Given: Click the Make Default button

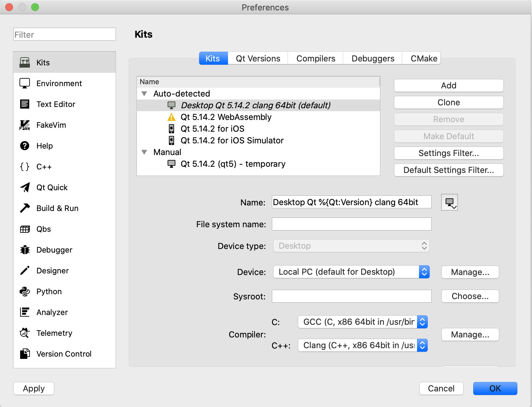Looking at the screenshot, I should click(449, 136).
